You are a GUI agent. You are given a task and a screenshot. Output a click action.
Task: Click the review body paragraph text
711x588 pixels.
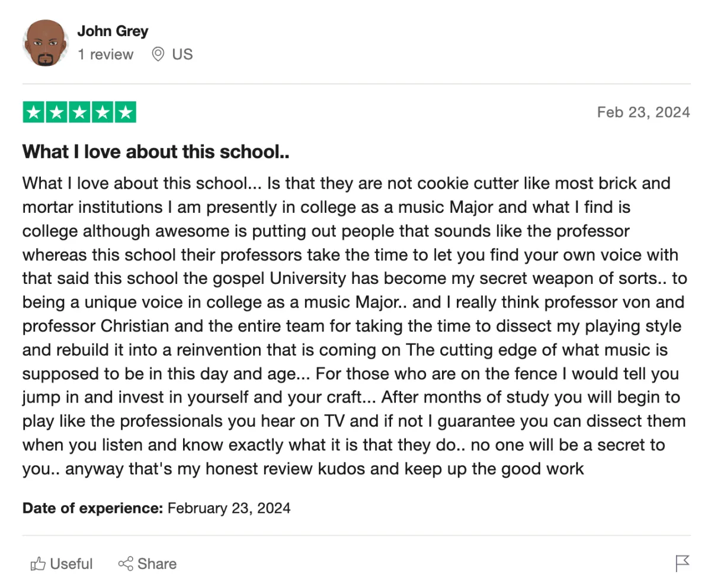354,326
